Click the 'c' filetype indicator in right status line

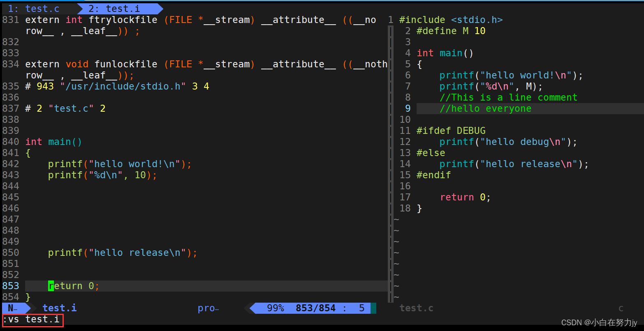[621, 308]
